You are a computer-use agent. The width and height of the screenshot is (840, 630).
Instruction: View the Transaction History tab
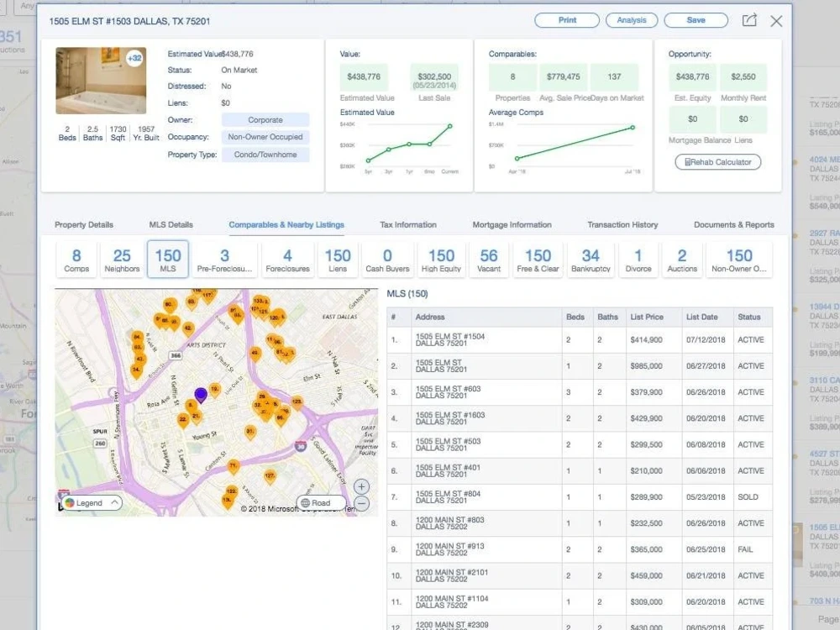tap(622, 225)
